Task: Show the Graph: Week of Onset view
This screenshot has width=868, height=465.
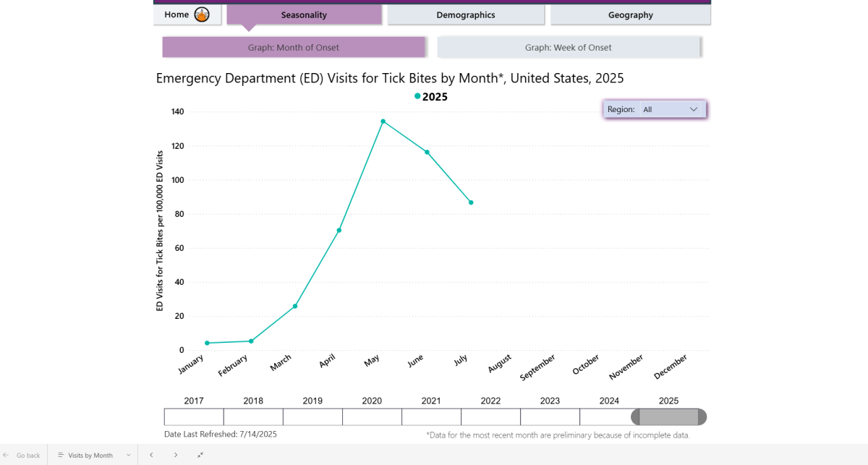Action: (569, 47)
